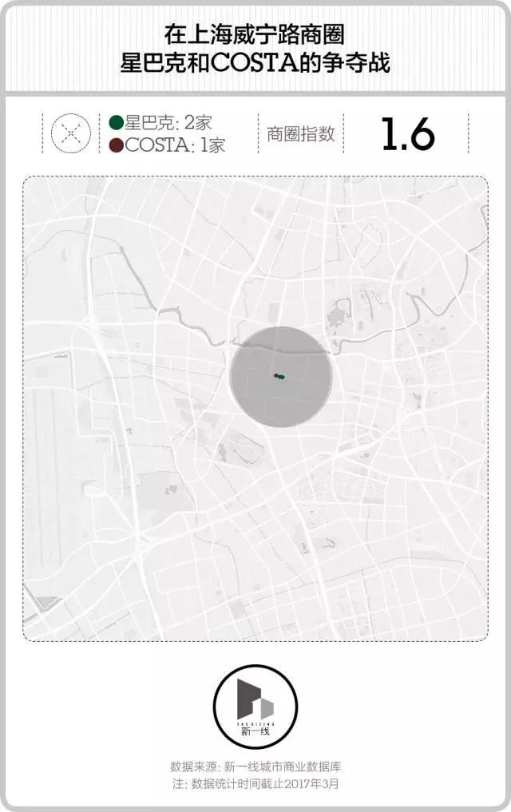
Task: Open the 数据来源 data source line
Action: [x=255, y=766]
